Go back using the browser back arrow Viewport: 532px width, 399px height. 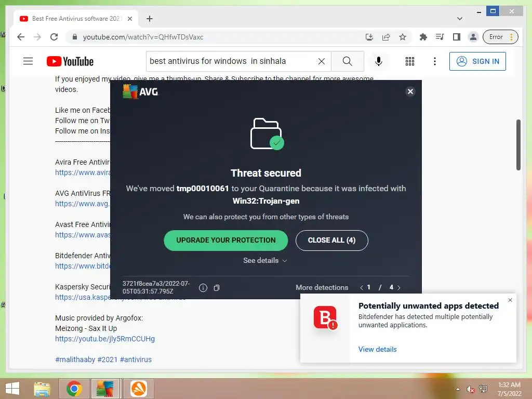(21, 37)
